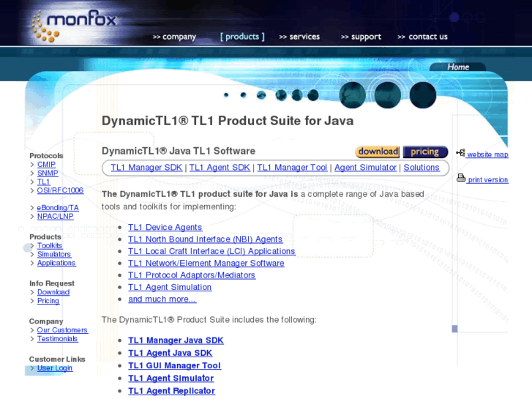The image size is (532, 399).
Task: Go to contact us
Action: click(422, 37)
